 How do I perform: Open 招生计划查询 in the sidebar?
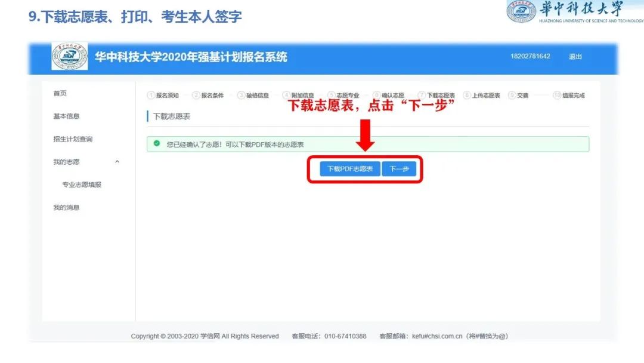click(73, 139)
